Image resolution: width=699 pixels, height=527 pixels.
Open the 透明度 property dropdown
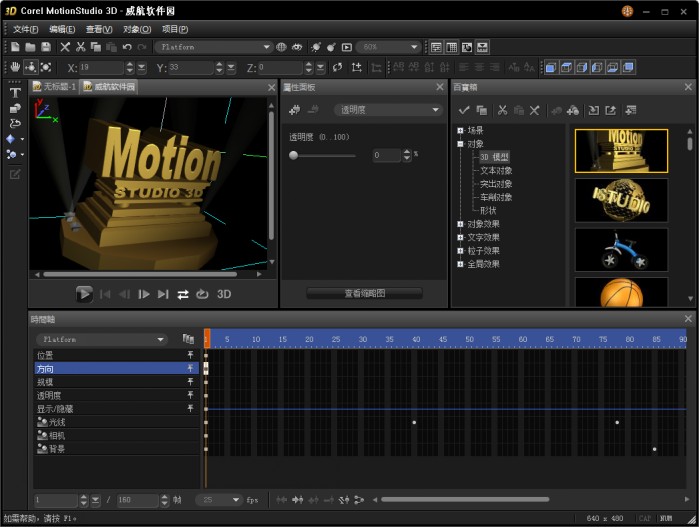pyautogui.click(x=387, y=110)
